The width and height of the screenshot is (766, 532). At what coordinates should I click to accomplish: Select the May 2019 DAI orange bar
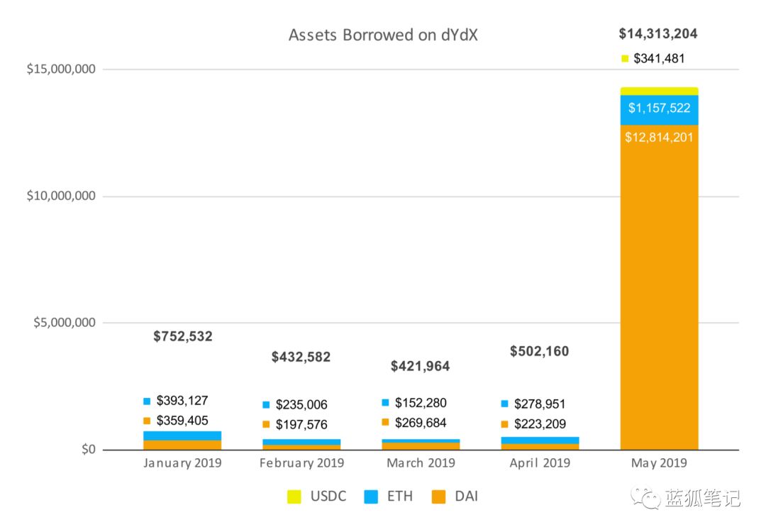pyautogui.click(x=659, y=287)
